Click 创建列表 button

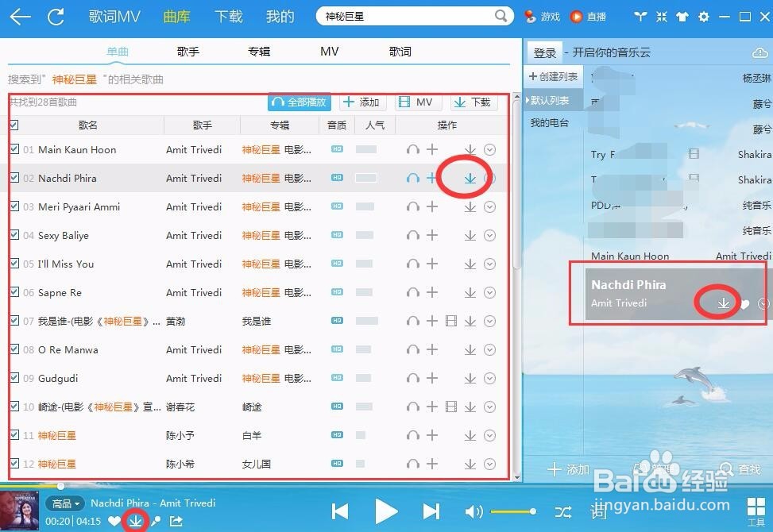[x=553, y=77]
